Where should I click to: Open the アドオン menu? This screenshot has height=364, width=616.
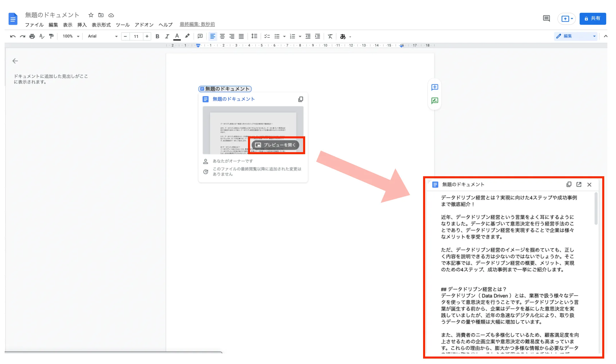pyautogui.click(x=144, y=25)
